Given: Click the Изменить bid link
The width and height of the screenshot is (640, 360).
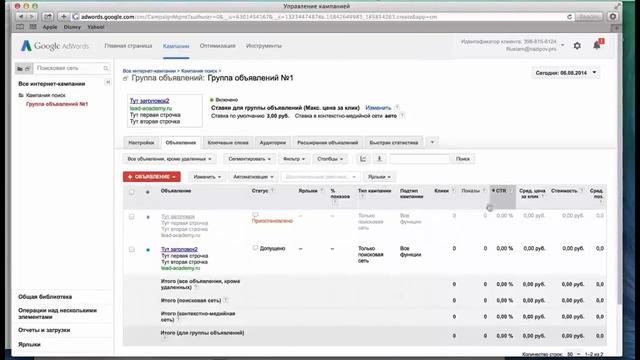Looking at the screenshot, I should [378, 108].
